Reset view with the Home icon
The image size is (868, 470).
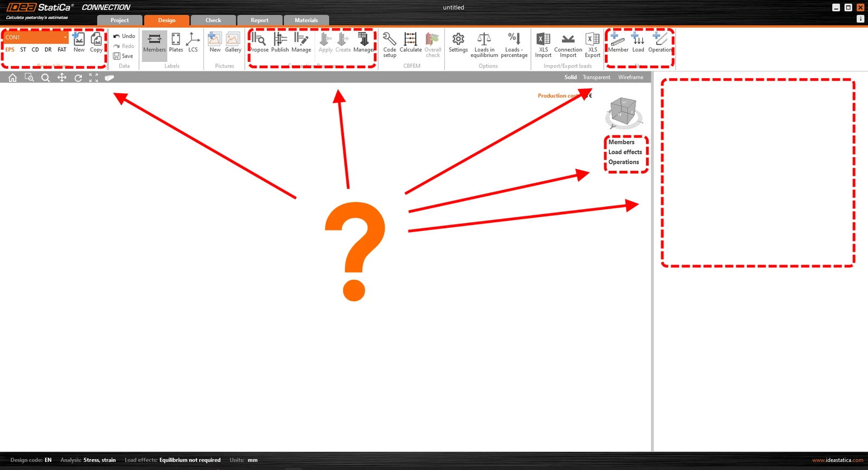(x=12, y=78)
